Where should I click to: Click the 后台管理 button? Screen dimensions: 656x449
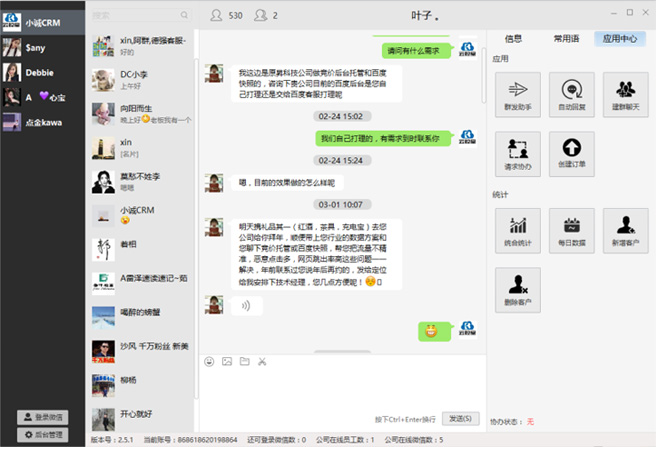click(x=43, y=435)
